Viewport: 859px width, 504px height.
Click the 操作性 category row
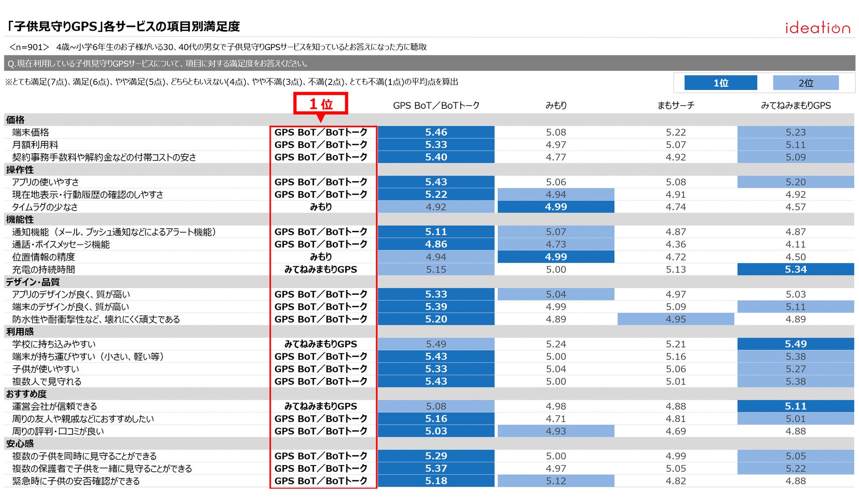pyautogui.click(x=20, y=170)
